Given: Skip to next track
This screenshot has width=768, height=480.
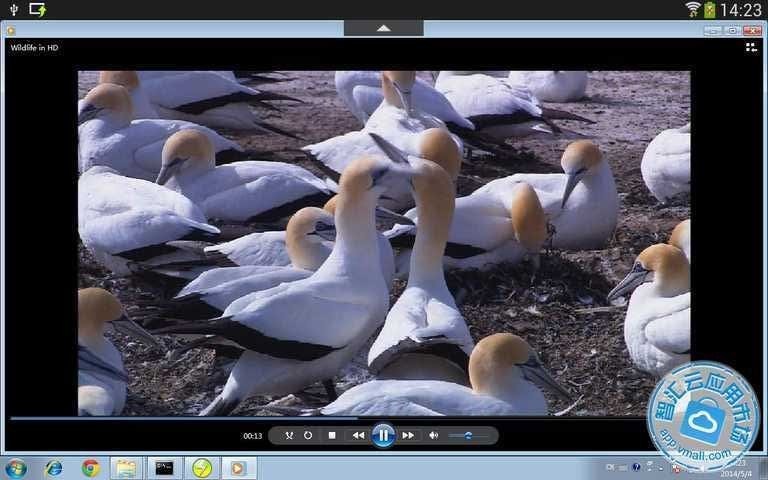Looking at the screenshot, I should [408, 435].
